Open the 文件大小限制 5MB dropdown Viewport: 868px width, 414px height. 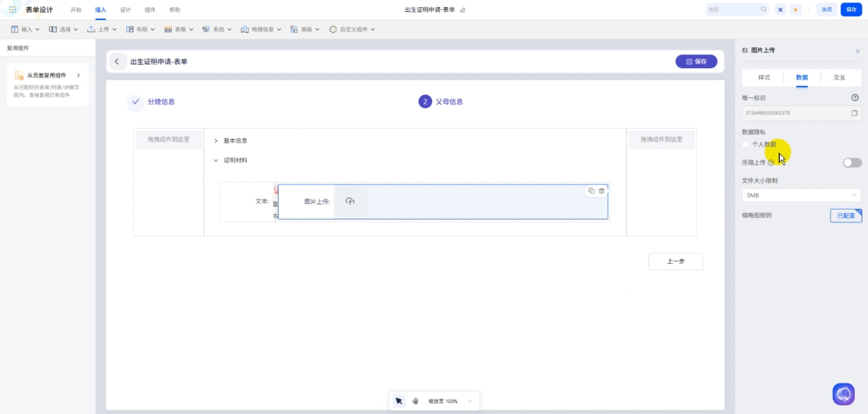tap(801, 195)
